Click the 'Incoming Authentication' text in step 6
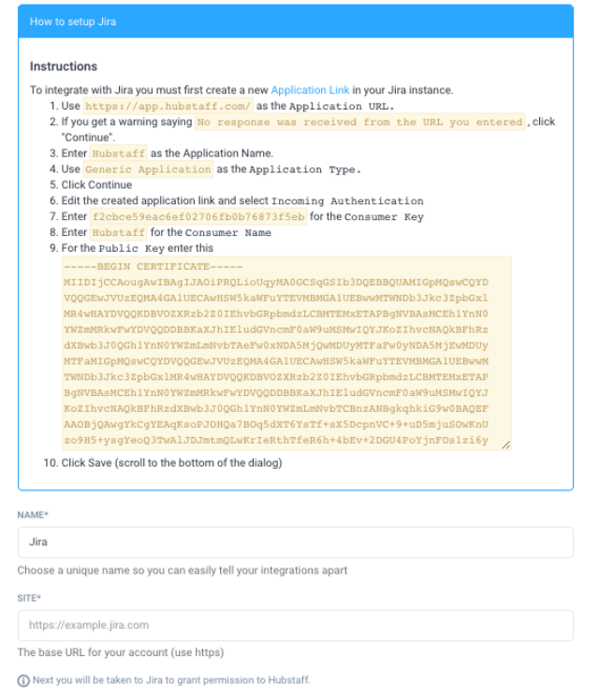This screenshot has height=700, width=599. click(347, 201)
